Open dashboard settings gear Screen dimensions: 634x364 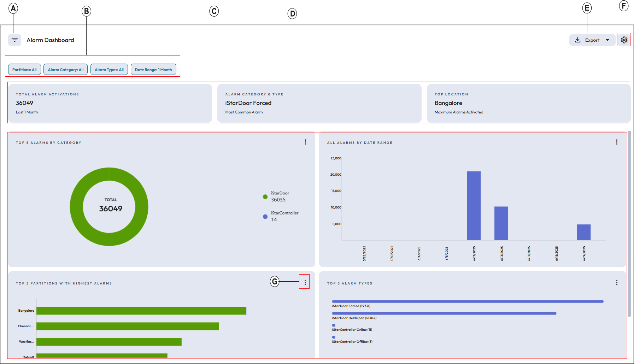click(624, 40)
